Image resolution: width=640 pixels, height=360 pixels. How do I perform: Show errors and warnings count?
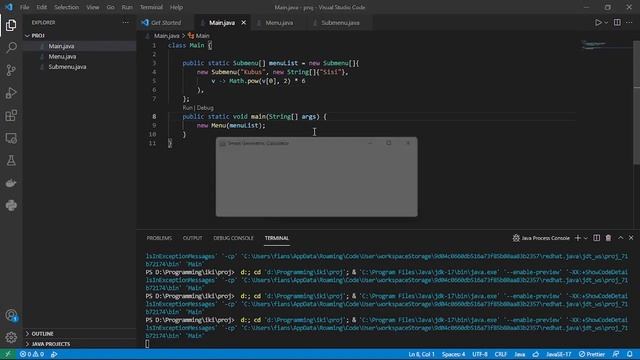[32, 354]
